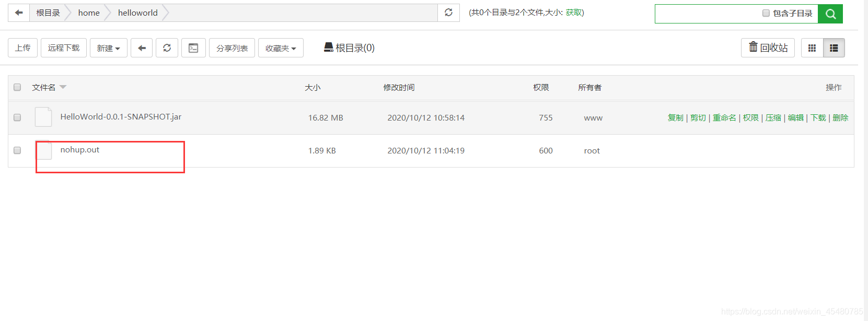Click 复制 for the HelloWorld jar
This screenshot has width=868, height=321.
click(x=675, y=118)
